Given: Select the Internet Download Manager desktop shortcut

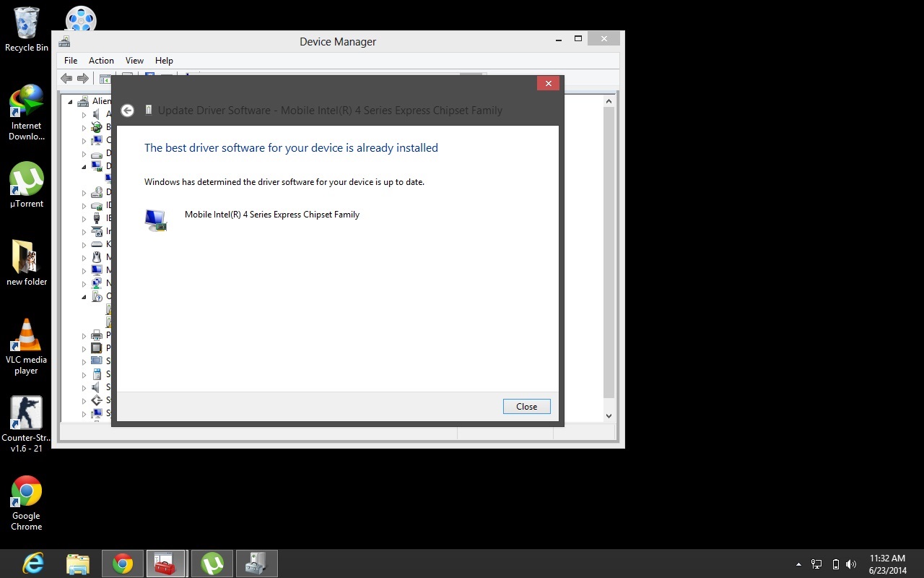Looking at the screenshot, I should [27, 113].
